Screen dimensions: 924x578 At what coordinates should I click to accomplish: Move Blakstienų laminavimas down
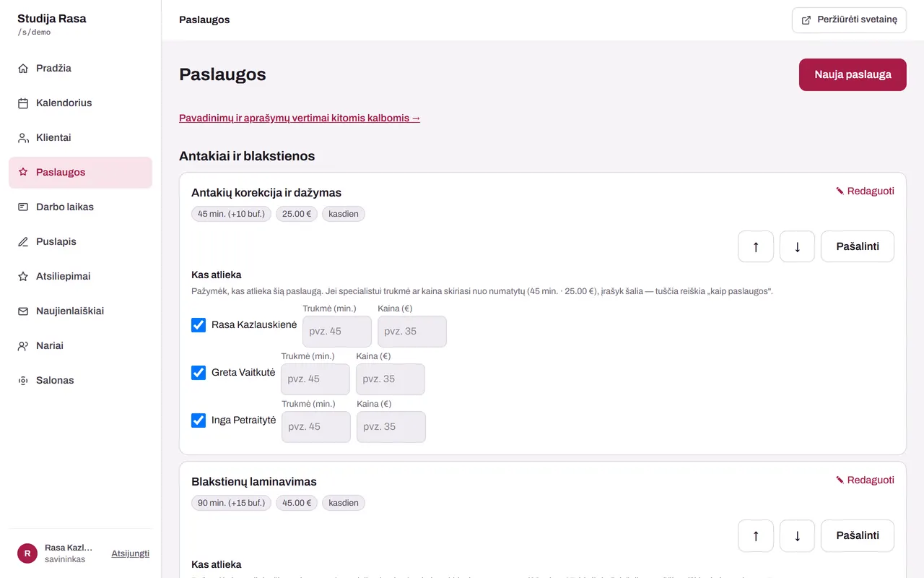click(x=798, y=535)
